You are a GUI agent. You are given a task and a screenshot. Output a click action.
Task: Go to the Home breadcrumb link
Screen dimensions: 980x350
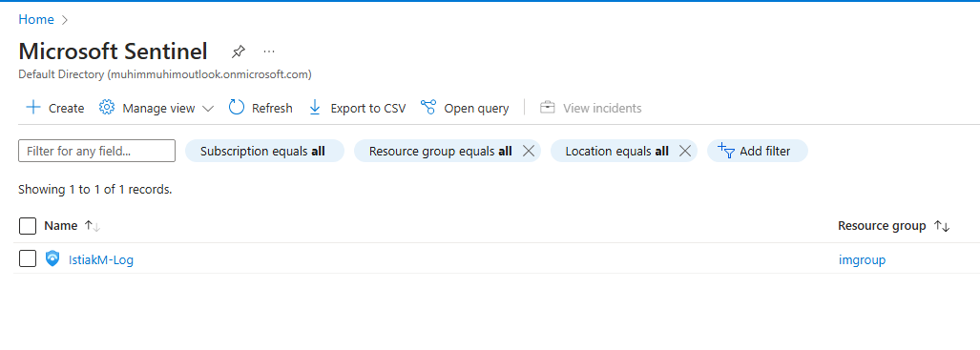pyautogui.click(x=36, y=19)
